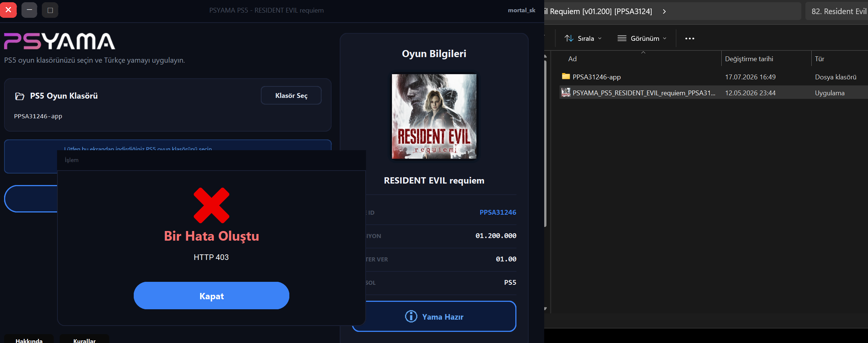The height and width of the screenshot is (343, 868).
Task: Expand the breadcrumb chevron after Requiem path
Action: pos(664,11)
